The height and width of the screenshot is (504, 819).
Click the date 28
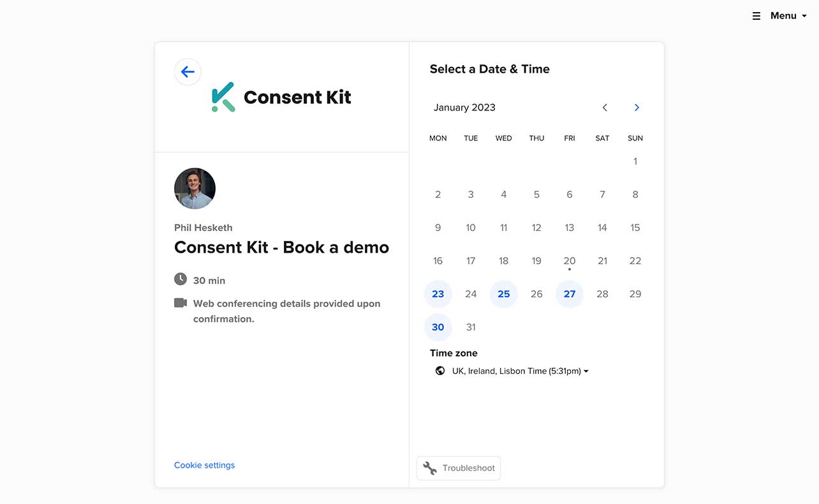602,294
